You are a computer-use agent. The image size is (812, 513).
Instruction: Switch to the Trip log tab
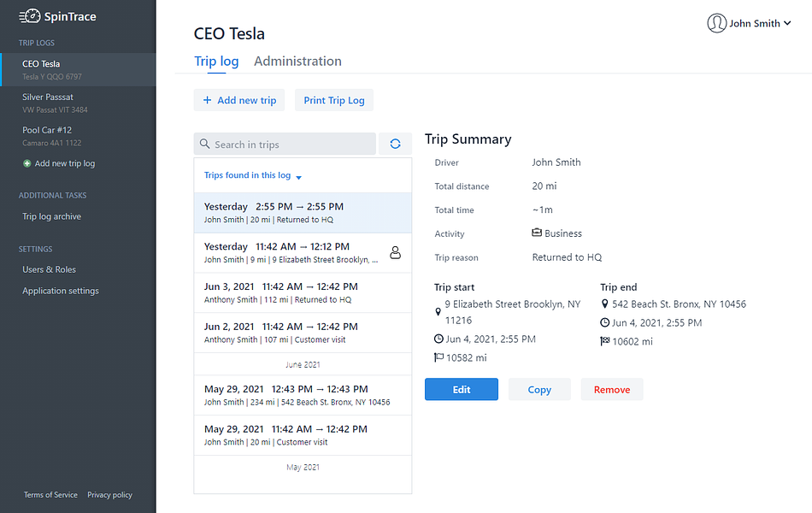coord(216,62)
